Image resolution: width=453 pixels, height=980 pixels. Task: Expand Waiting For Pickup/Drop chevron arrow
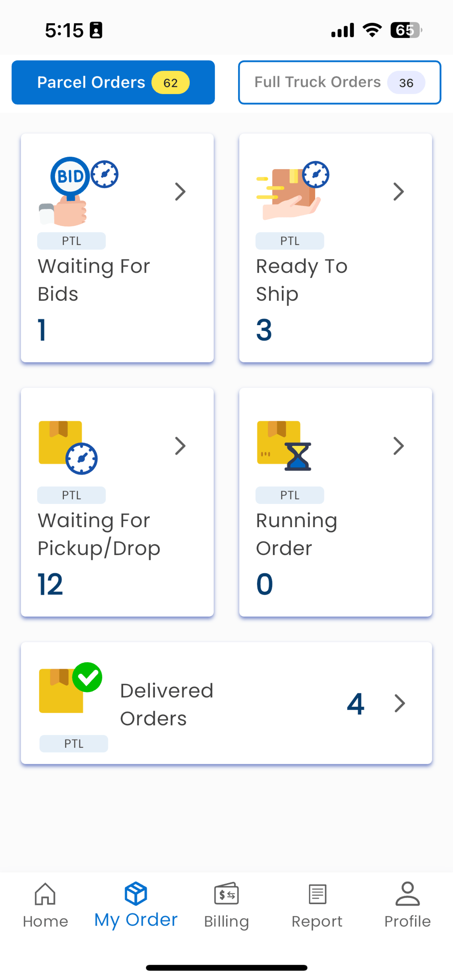[181, 446]
